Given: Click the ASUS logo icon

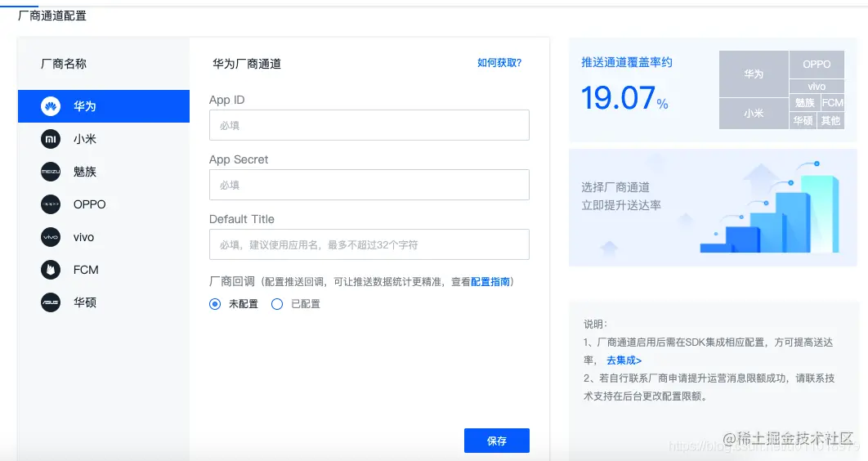Looking at the screenshot, I should tap(51, 302).
